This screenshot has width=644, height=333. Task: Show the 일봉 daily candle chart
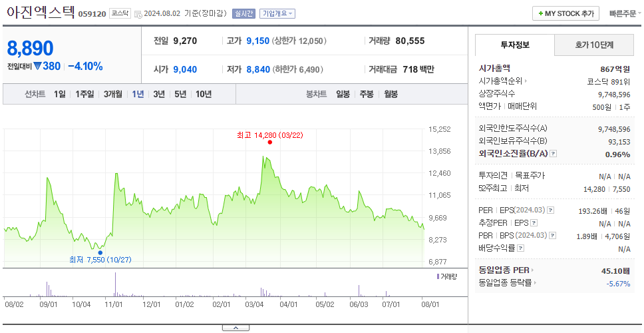(343, 94)
